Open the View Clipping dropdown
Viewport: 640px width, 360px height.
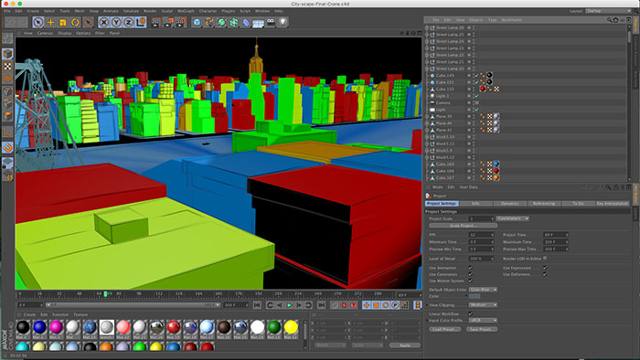coord(484,305)
